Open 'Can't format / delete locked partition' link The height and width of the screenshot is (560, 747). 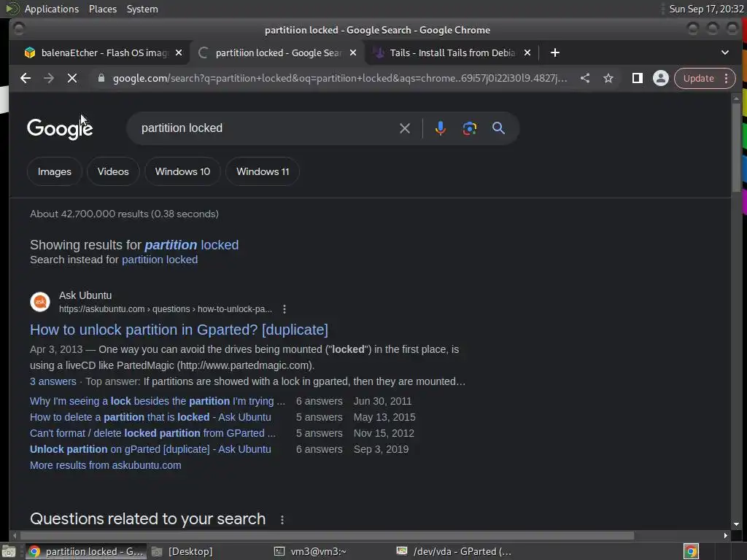[x=152, y=433]
